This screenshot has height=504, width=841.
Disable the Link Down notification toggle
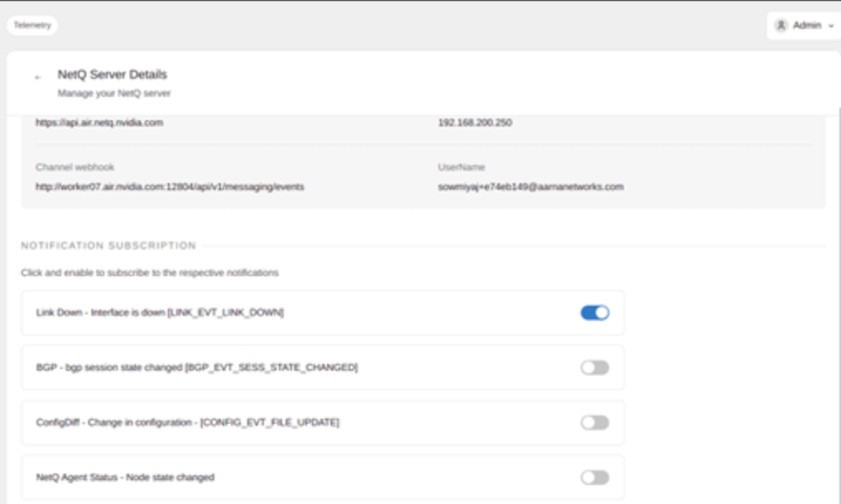coord(595,313)
